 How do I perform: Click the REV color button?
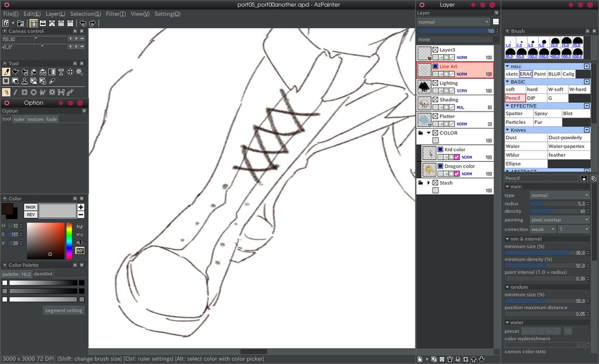[x=31, y=215]
